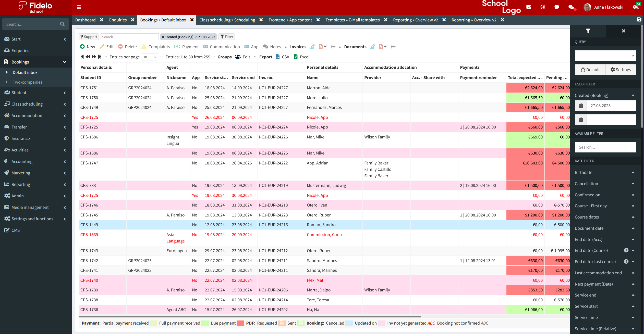Open the Invoices edit pencil icon
644x334 pixels.
pyautogui.click(x=312, y=47)
